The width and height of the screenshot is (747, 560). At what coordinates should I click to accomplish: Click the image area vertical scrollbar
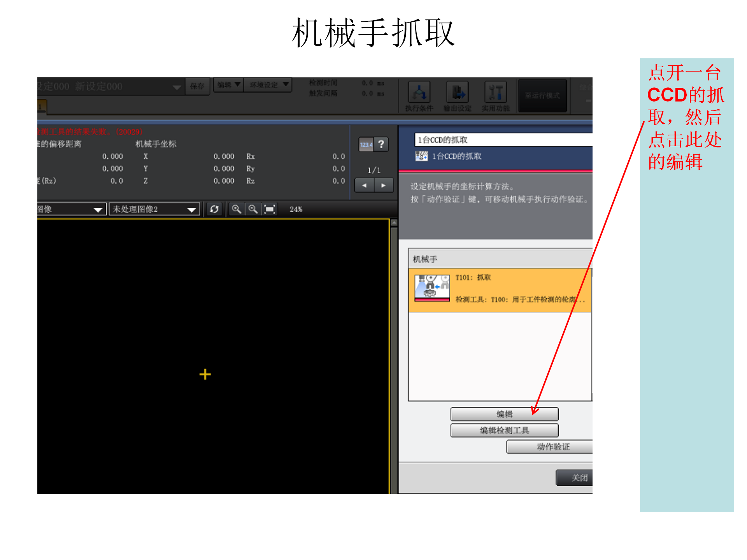point(394,356)
